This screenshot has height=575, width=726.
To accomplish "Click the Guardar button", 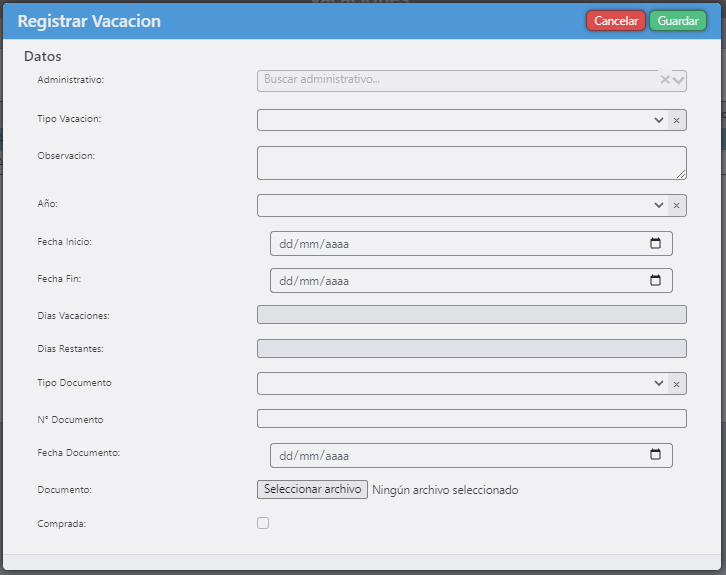I will click(x=677, y=21).
